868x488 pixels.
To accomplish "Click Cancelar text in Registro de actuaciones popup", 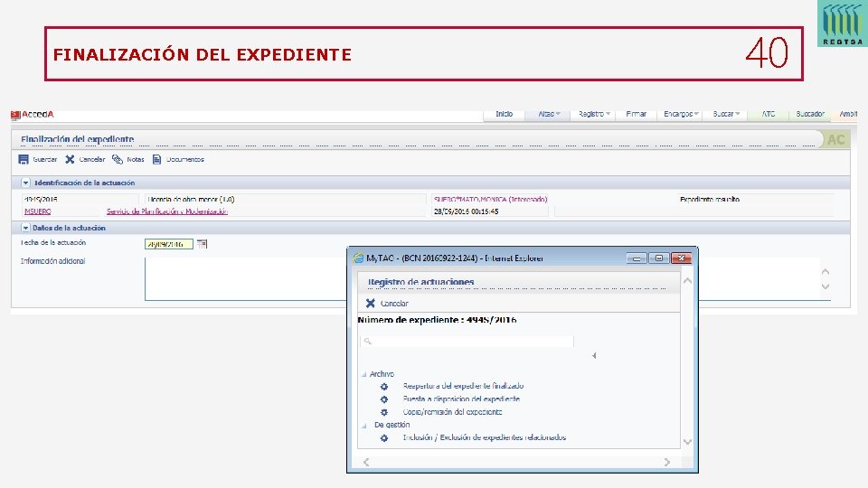I will [x=394, y=304].
